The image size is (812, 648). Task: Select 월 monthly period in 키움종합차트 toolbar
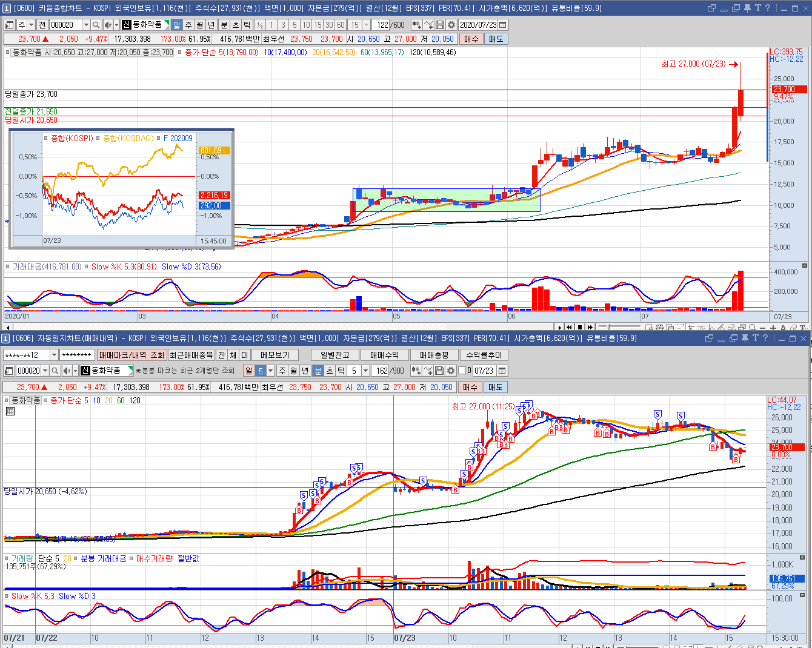coord(200,25)
